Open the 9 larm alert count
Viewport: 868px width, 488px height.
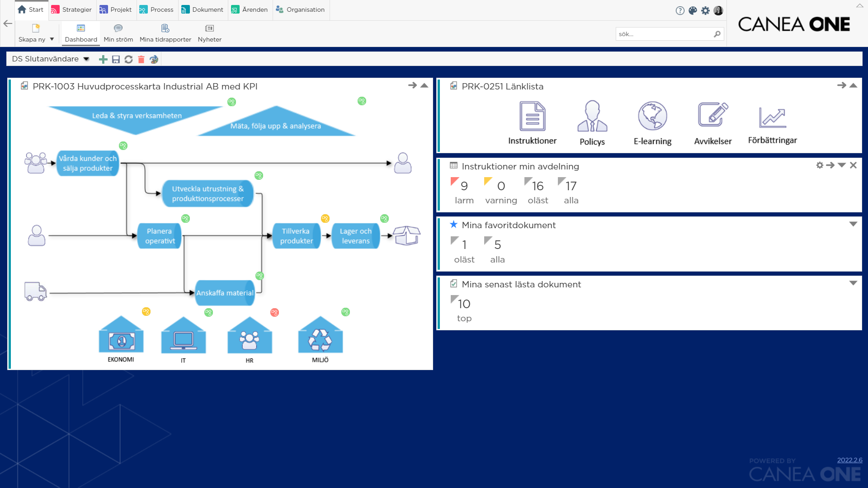pos(464,185)
